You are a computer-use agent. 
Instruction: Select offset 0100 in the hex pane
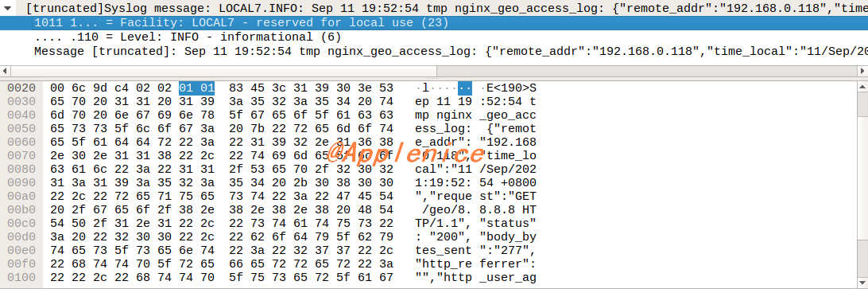coord(21,277)
